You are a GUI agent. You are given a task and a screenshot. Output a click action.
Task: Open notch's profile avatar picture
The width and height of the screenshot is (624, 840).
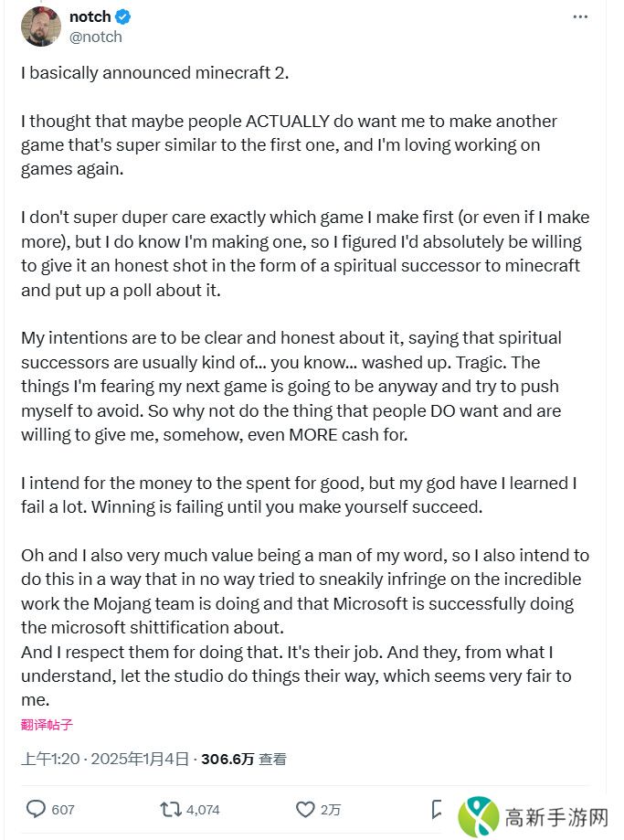[41, 27]
